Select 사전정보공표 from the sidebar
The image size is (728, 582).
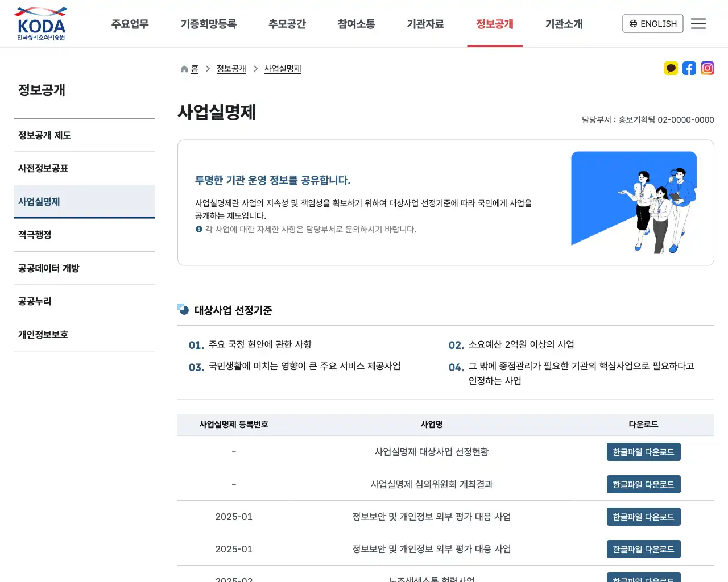[x=44, y=168]
